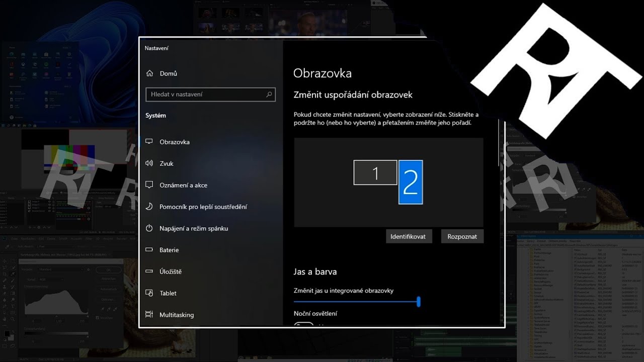Select the Tablet icon in the sidebar
Screen dimensions: 644x362
pos(149,293)
